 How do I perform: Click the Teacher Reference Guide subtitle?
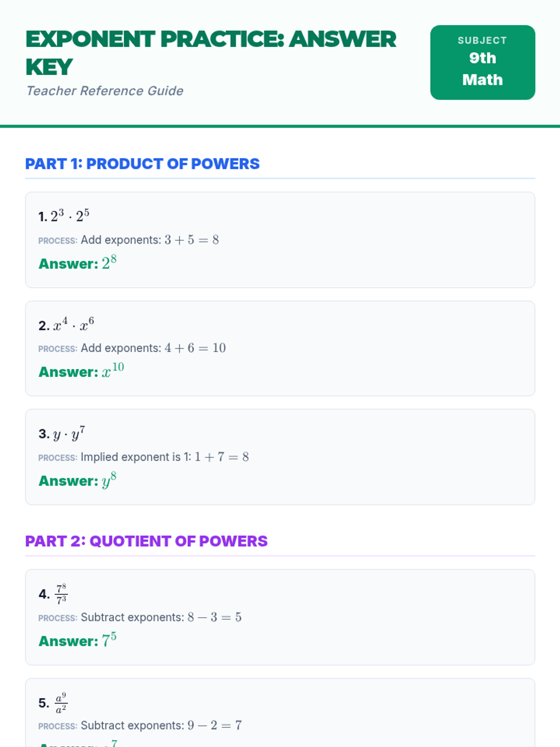point(105,91)
